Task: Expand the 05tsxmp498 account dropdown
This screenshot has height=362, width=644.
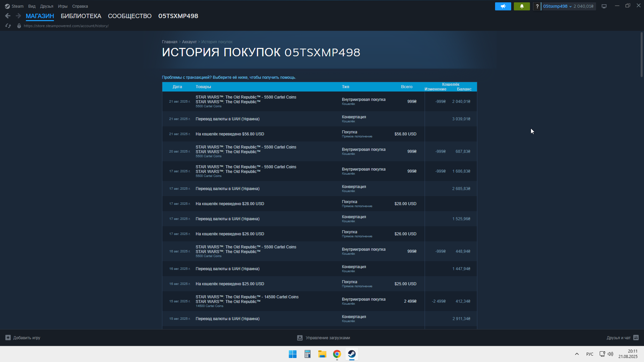Action: pos(557,6)
